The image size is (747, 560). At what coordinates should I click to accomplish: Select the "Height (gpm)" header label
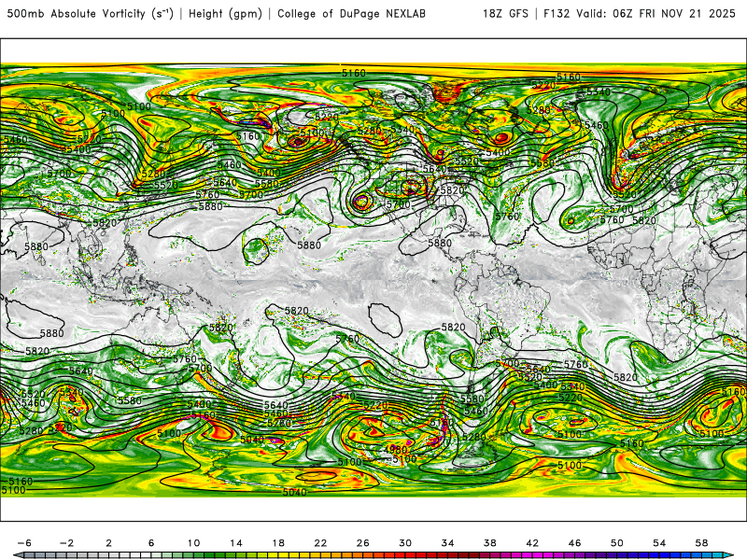coord(225,14)
